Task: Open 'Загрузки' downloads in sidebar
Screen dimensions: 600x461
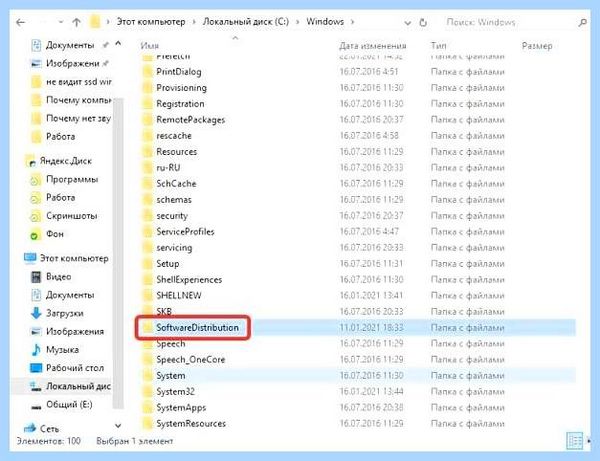Action: [65, 313]
